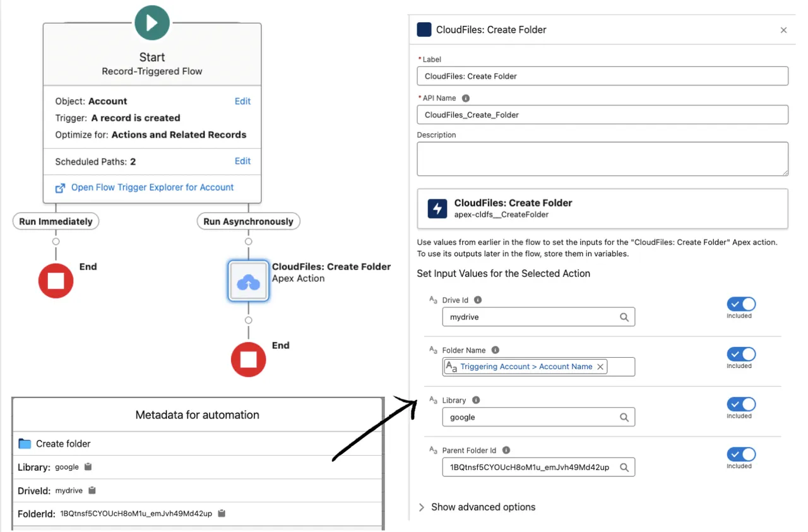Toggle Included switch for Drive Id
The image size is (808, 532).
click(x=740, y=303)
